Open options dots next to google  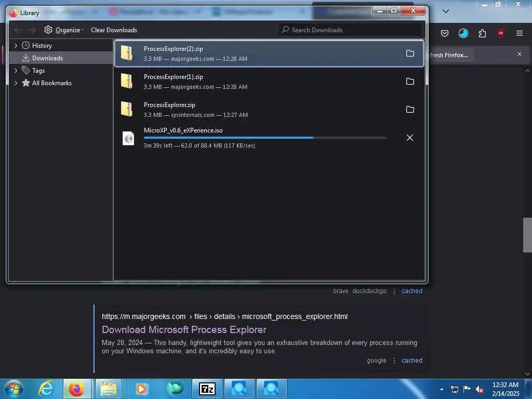point(394,361)
